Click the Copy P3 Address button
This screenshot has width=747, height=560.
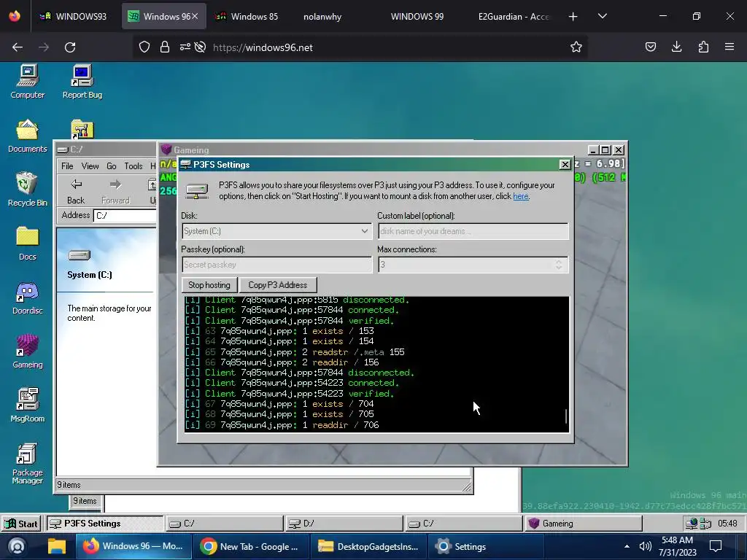pos(278,285)
